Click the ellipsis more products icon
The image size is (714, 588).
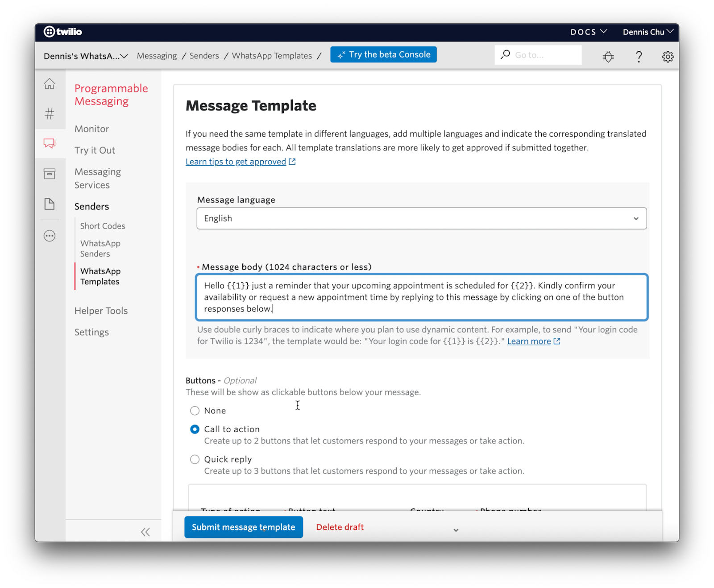50,236
